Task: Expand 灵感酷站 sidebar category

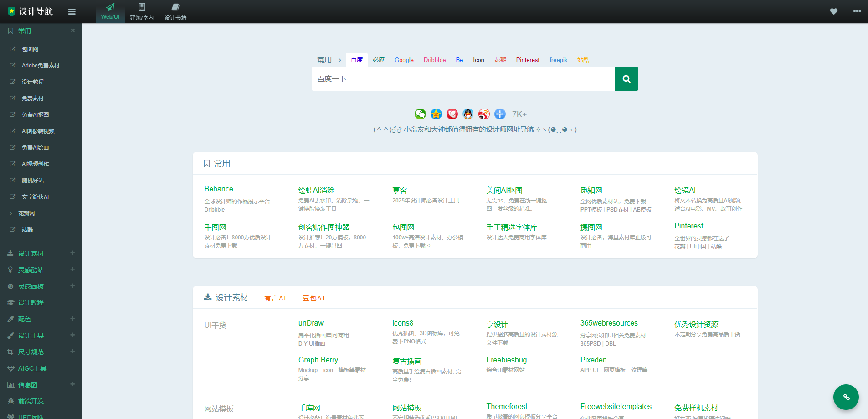Action: click(x=72, y=269)
